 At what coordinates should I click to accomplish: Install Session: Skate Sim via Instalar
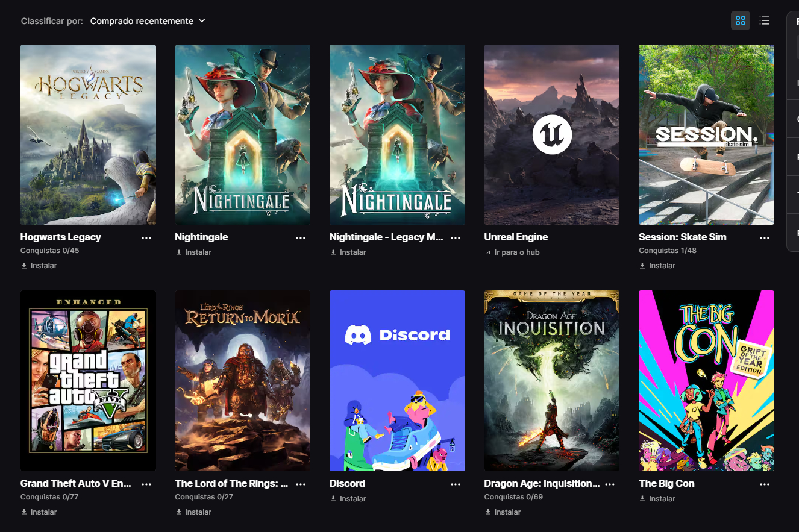pyautogui.click(x=657, y=266)
